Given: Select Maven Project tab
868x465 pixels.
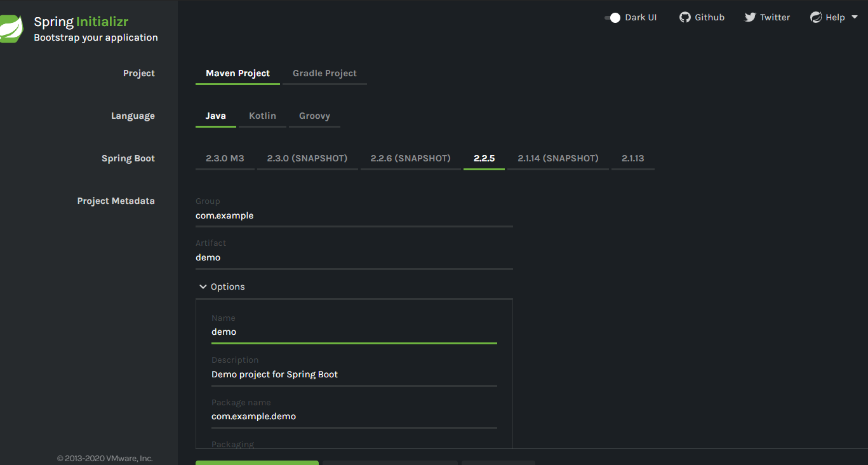Looking at the screenshot, I should [x=237, y=74].
